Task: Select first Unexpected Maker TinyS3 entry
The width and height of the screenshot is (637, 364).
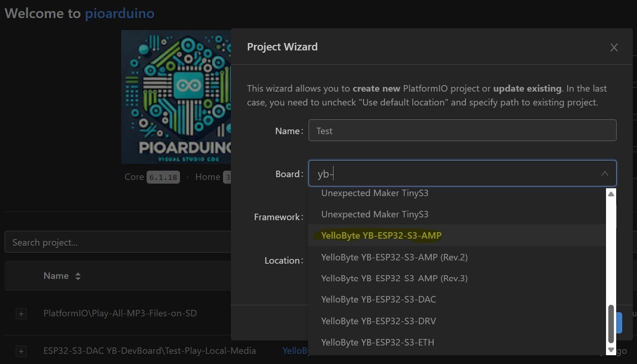Action: [457, 194]
